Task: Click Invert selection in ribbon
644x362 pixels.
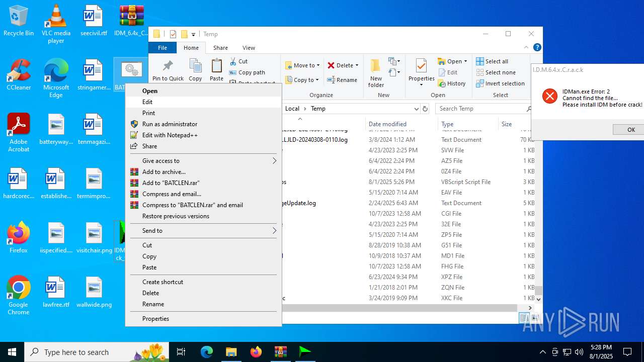Action: click(x=500, y=83)
